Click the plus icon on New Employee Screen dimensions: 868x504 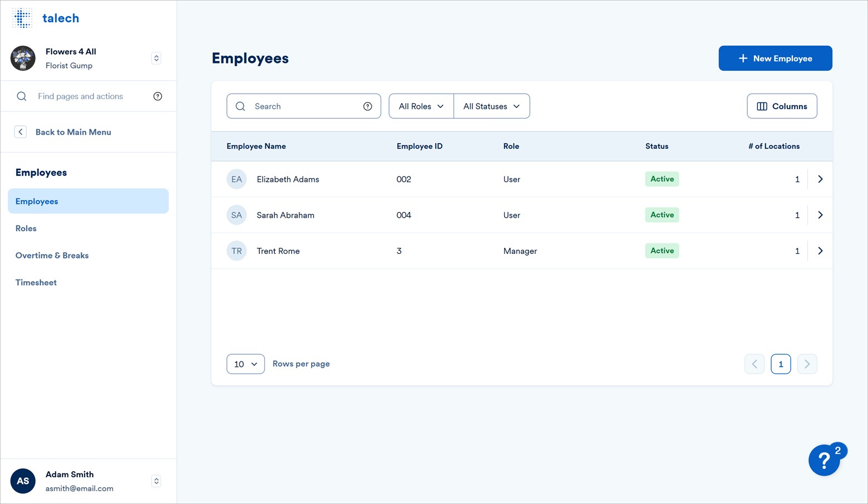coord(743,58)
